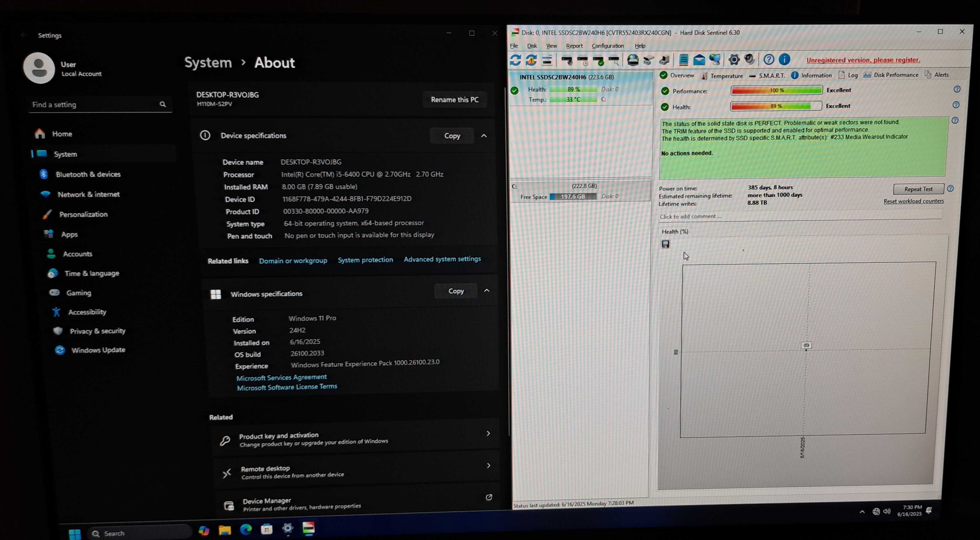Click the Health 89 % bar in Overview
980x540 pixels.
[776, 106]
